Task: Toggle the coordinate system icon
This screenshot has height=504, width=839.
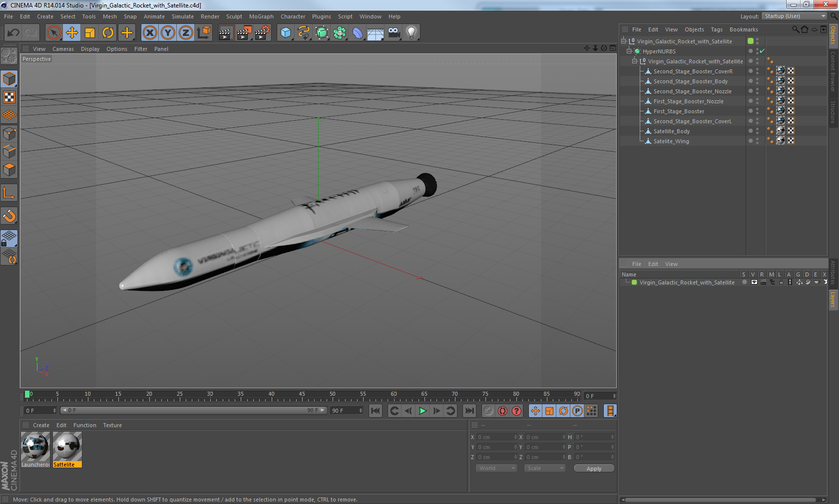Action: tap(204, 33)
